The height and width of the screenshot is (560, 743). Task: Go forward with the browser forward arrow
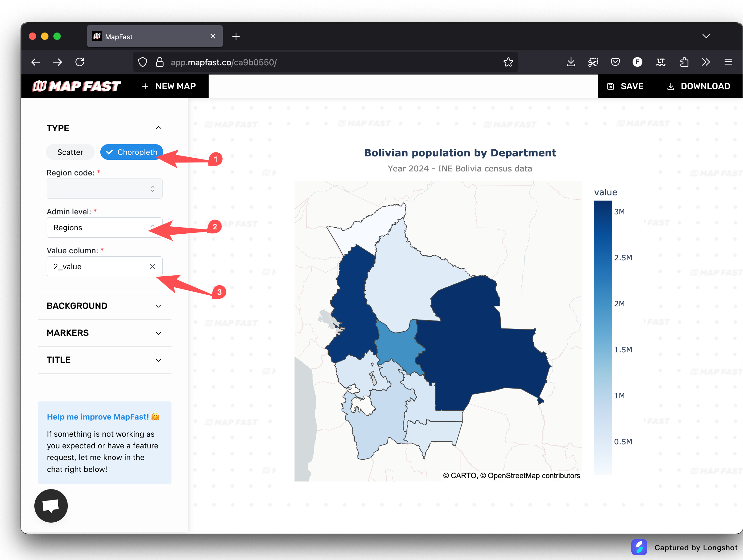pos(58,62)
